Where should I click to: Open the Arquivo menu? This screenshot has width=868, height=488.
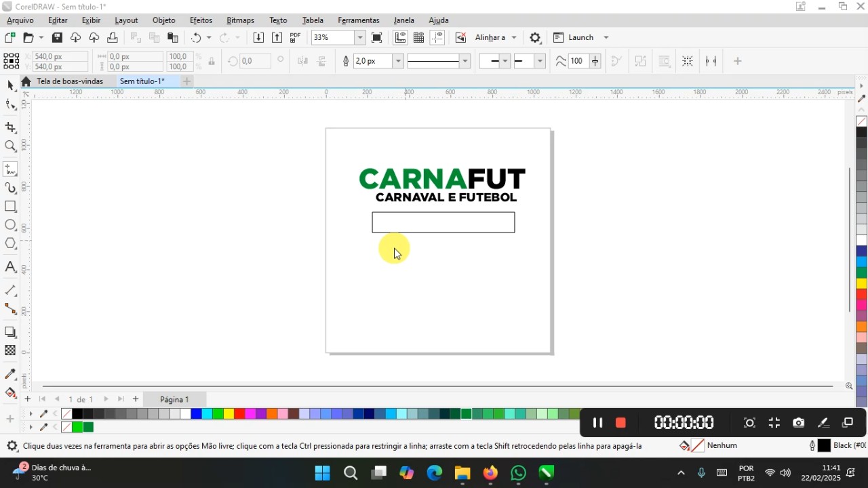[20, 20]
